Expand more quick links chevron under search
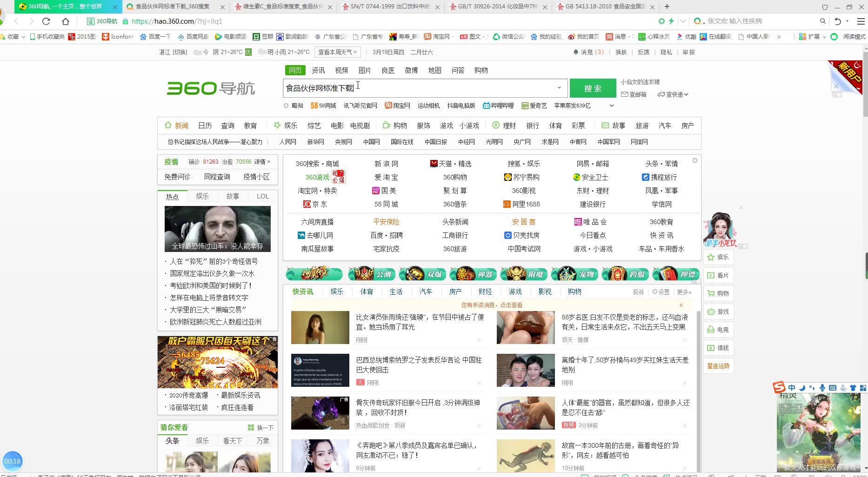 coord(612,106)
